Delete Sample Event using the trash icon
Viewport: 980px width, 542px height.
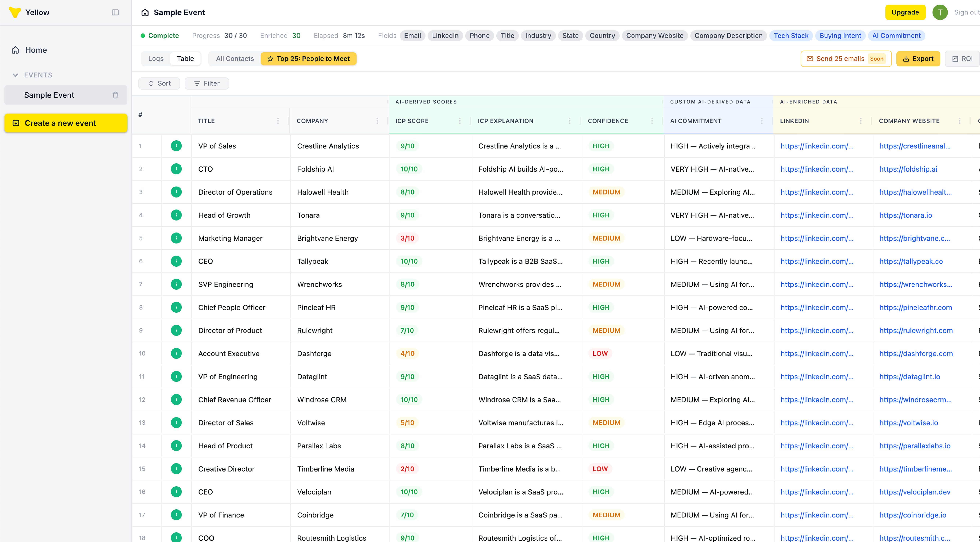pos(115,95)
